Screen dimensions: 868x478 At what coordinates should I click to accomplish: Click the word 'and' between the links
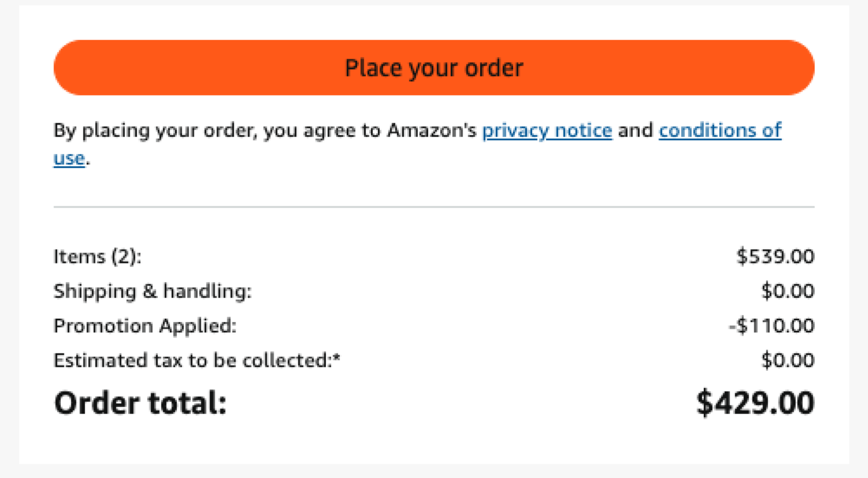pos(635,131)
